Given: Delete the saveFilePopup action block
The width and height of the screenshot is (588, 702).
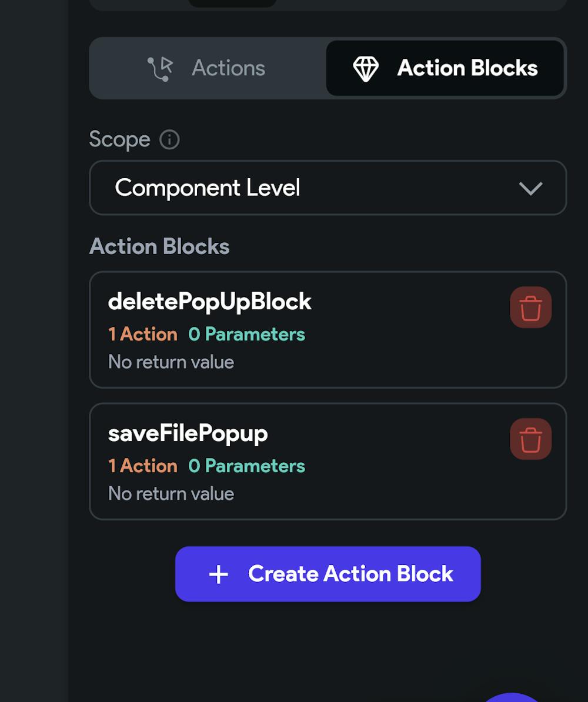Looking at the screenshot, I should tap(530, 439).
